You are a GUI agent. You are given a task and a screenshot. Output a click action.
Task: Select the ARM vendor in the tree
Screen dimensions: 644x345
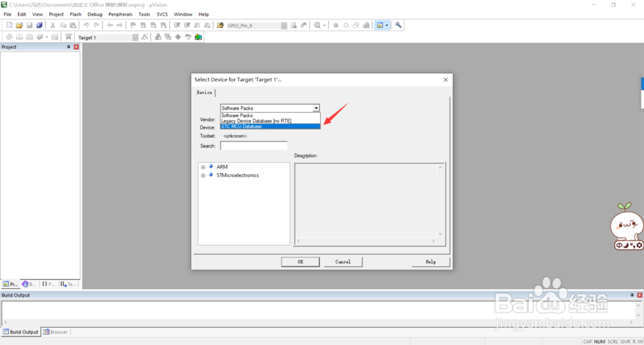click(x=222, y=167)
